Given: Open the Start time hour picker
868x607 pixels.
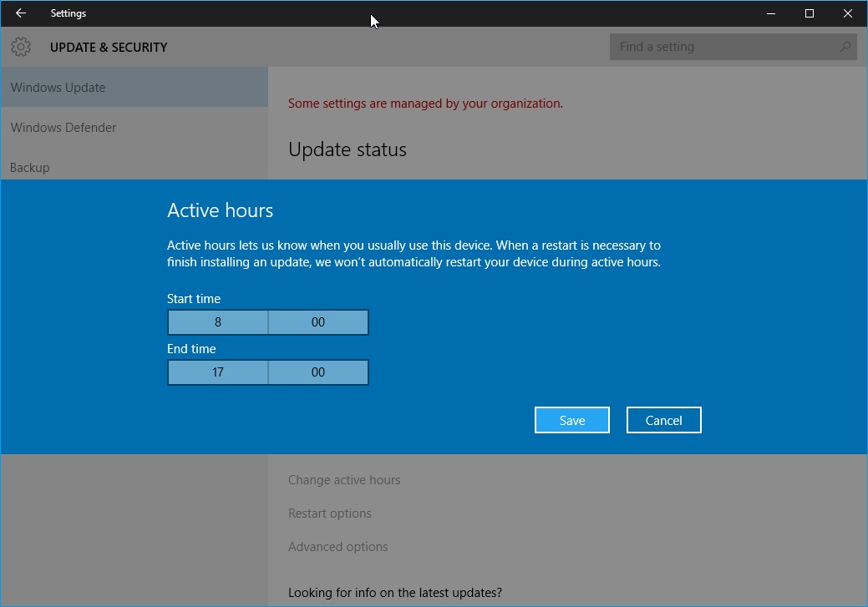Looking at the screenshot, I should 218,322.
